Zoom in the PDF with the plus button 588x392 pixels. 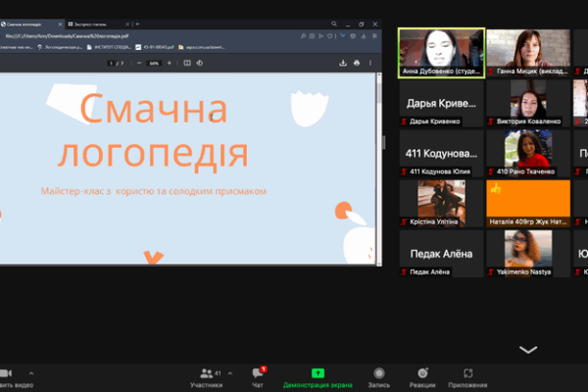(170, 63)
